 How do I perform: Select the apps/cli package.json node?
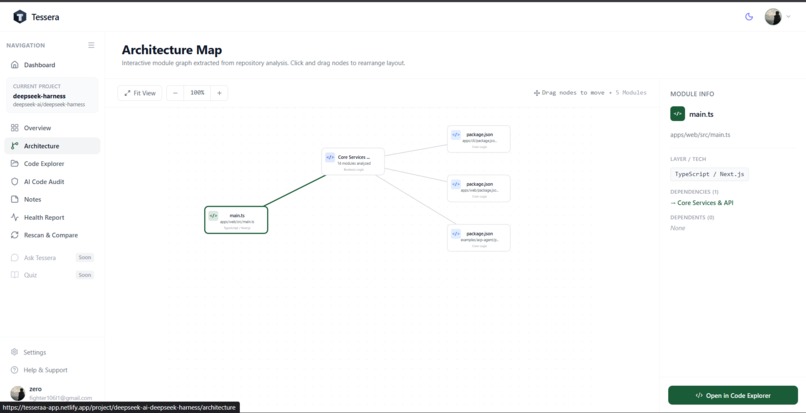coord(479,139)
